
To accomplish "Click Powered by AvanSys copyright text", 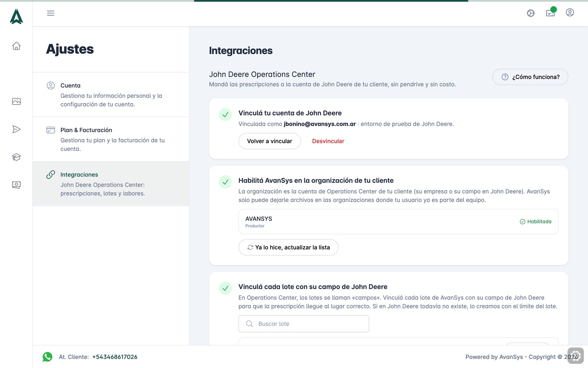I will click(522, 357).
